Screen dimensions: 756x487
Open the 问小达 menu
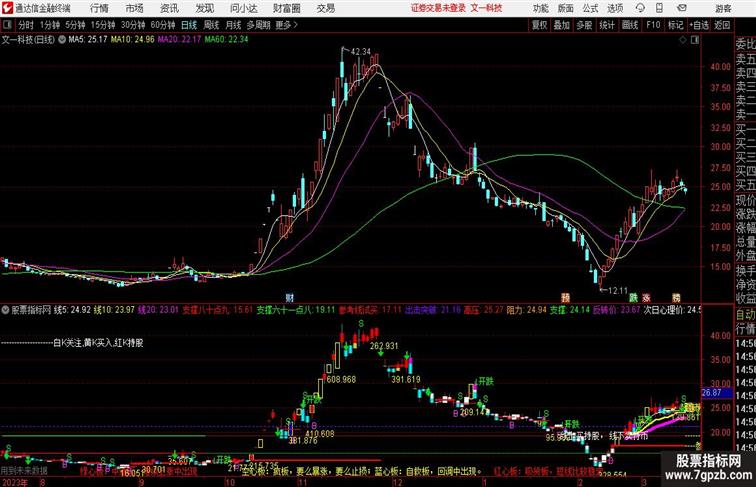click(x=243, y=8)
